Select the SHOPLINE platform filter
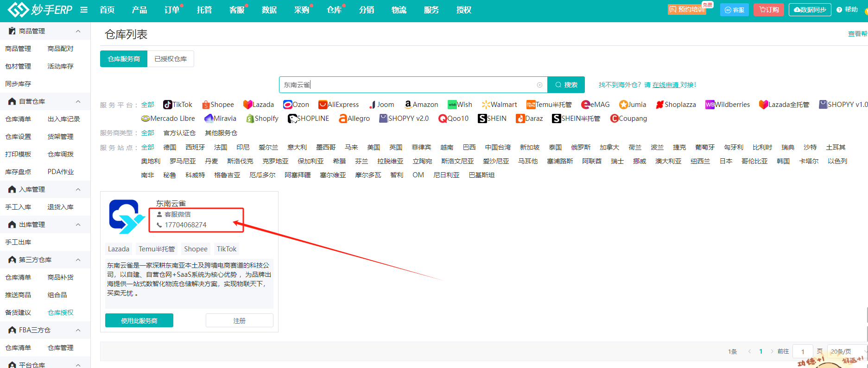 coord(309,119)
